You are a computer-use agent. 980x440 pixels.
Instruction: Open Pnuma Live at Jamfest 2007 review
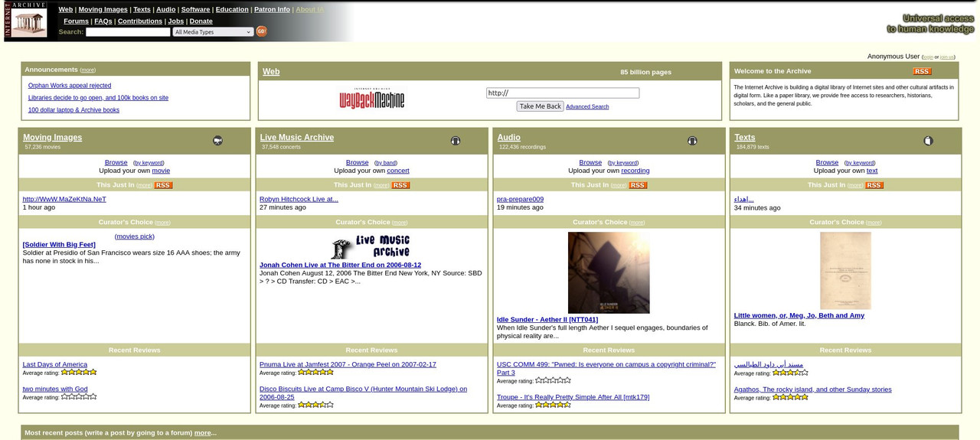click(348, 365)
